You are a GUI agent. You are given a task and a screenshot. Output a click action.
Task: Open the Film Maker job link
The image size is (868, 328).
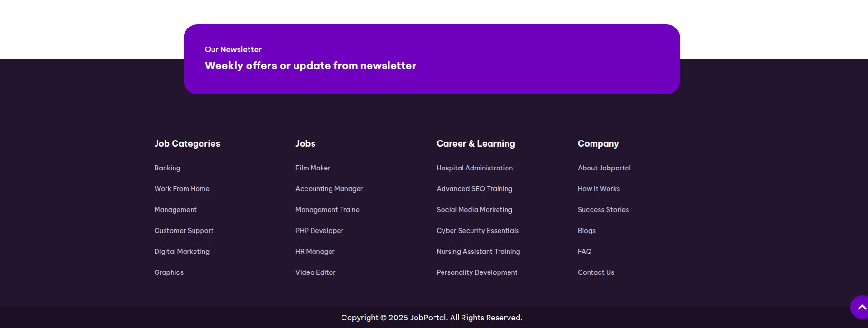click(x=313, y=168)
